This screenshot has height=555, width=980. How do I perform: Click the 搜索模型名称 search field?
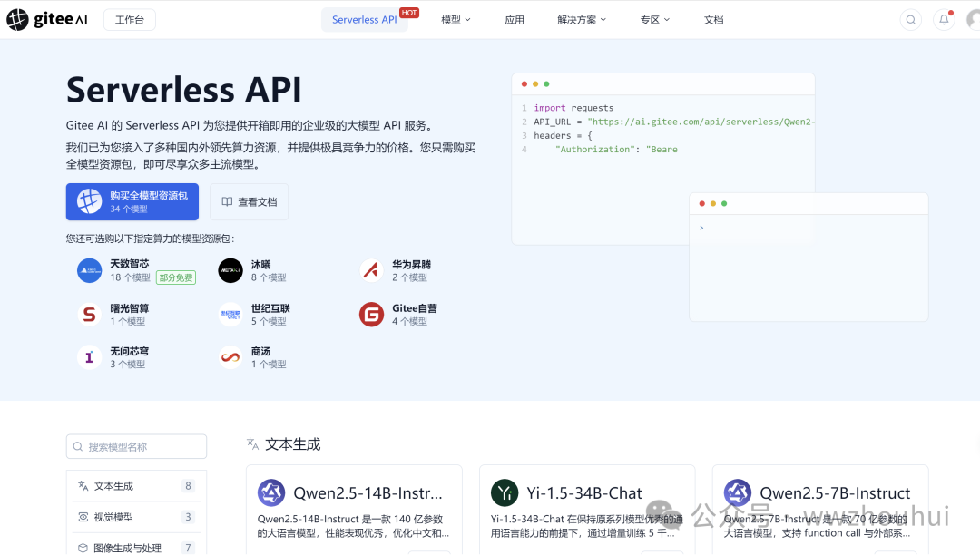[136, 446]
